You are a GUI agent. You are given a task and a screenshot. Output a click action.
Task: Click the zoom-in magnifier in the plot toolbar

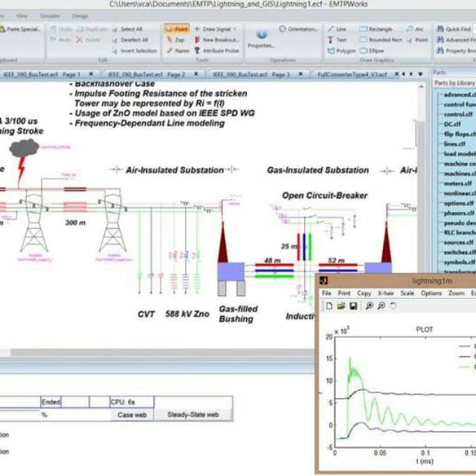click(x=369, y=306)
